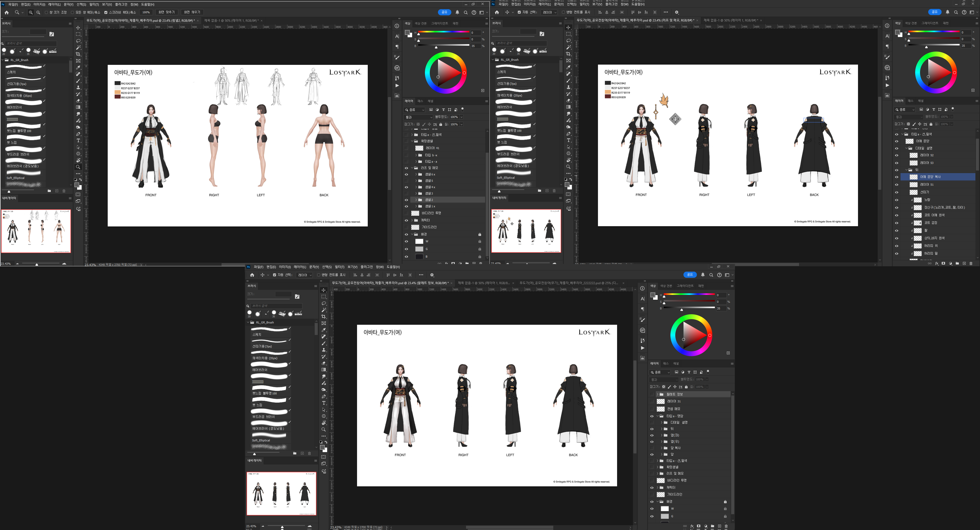Collapse RL_GR_Brush folder in top-left Brushes panel
The width and height of the screenshot is (980, 530).
pyautogui.click(x=3, y=60)
